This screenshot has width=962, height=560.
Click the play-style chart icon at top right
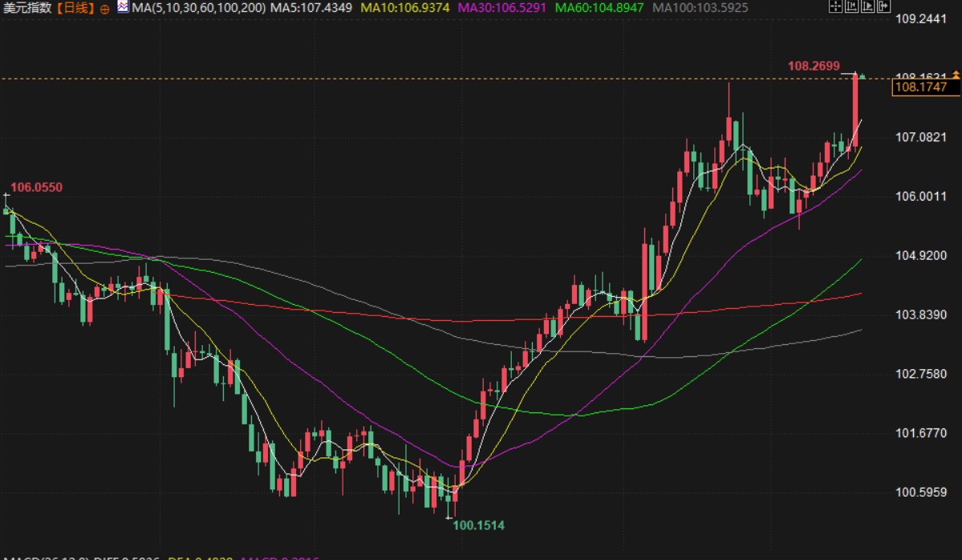[x=867, y=7]
